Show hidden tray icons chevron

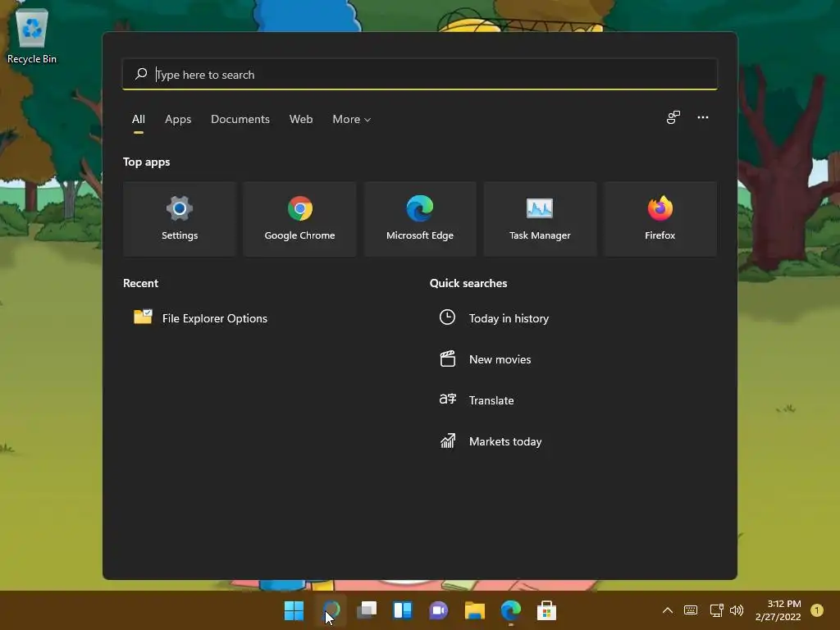[x=668, y=610]
